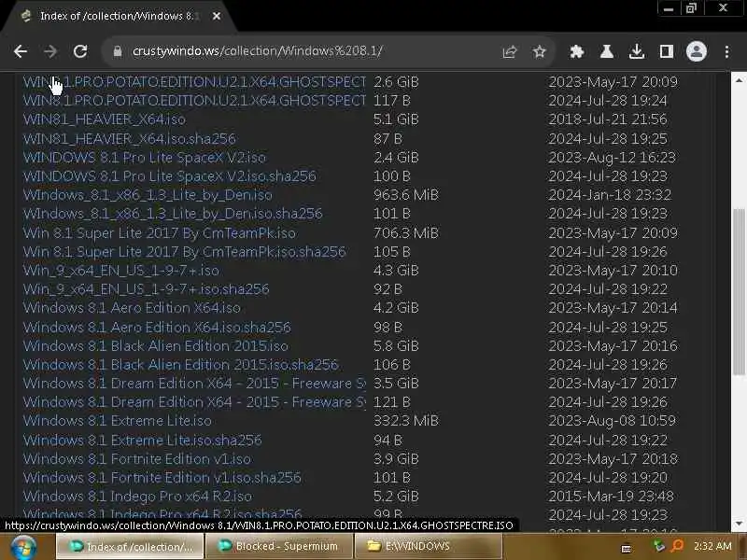Open Win_9_x64_EN_US_1-9-7+.iso.sha256
This screenshot has width=747, height=560.
point(147,289)
